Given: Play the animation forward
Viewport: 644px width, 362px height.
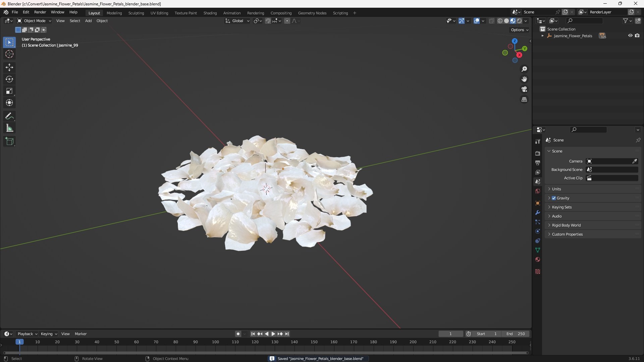Looking at the screenshot, I should (x=273, y=334).
